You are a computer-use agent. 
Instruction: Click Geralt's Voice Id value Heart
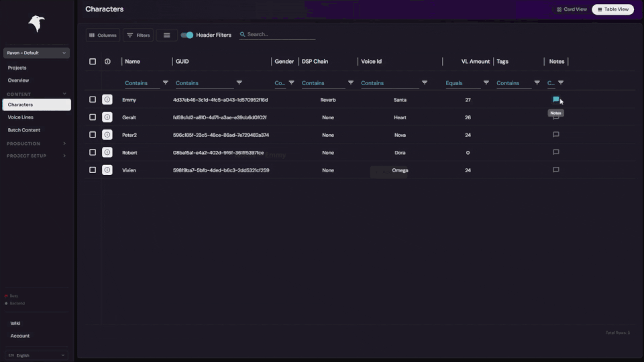click(400, 117)
